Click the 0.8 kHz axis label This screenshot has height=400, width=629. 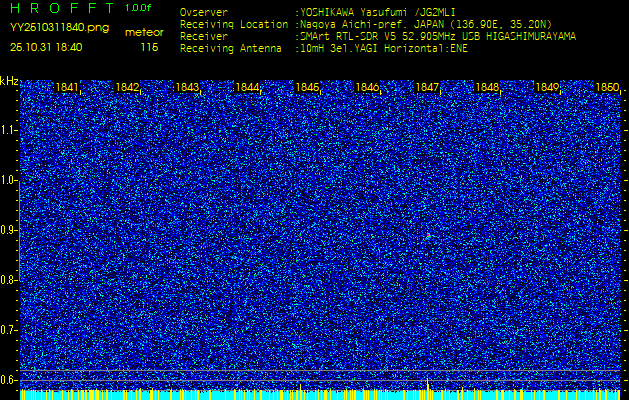coord(8,280)
